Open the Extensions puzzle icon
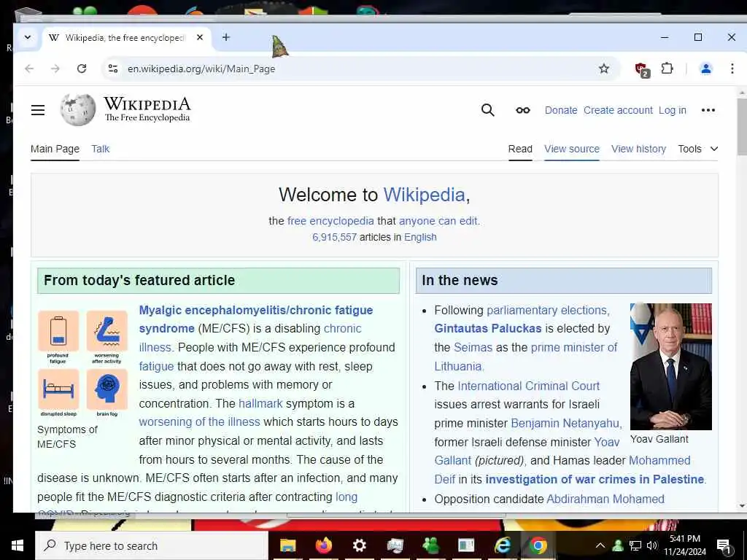 [667, 69]
